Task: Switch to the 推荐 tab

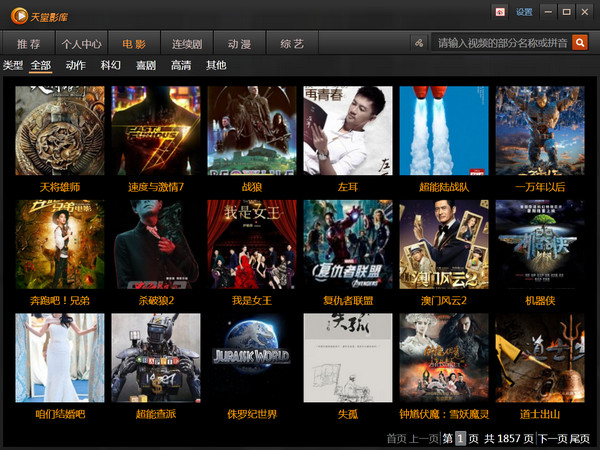Action: tap(29, 43)
